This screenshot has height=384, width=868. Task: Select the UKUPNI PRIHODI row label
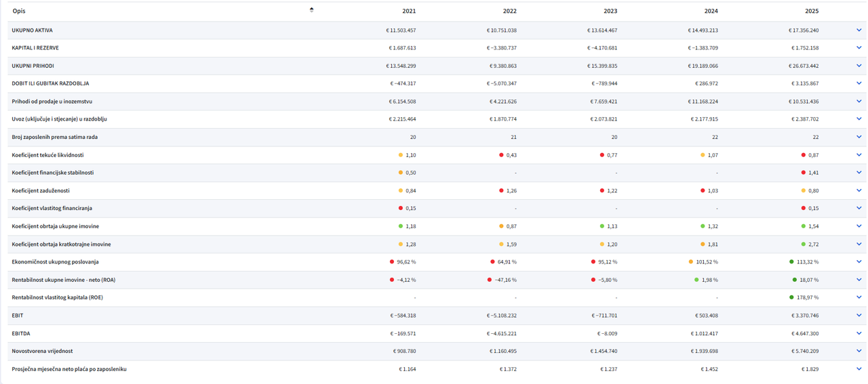point(33,66)
